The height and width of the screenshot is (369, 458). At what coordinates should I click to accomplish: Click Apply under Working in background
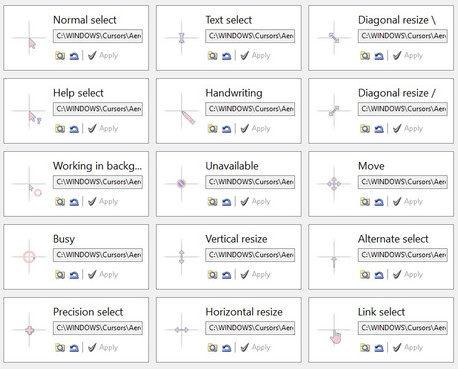[103, 201]
